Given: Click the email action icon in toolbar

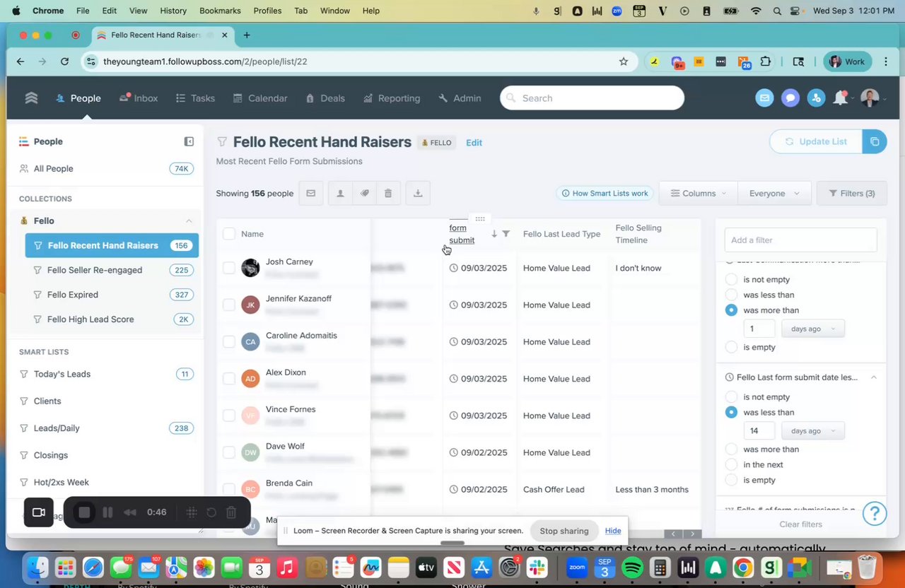Looking at the screenshot, I should 310,193.
